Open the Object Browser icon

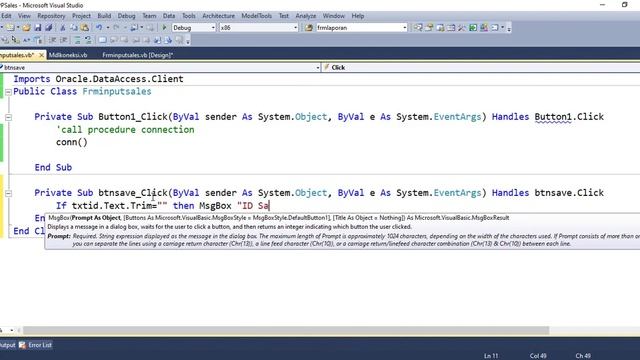click(x=451, y=28)
